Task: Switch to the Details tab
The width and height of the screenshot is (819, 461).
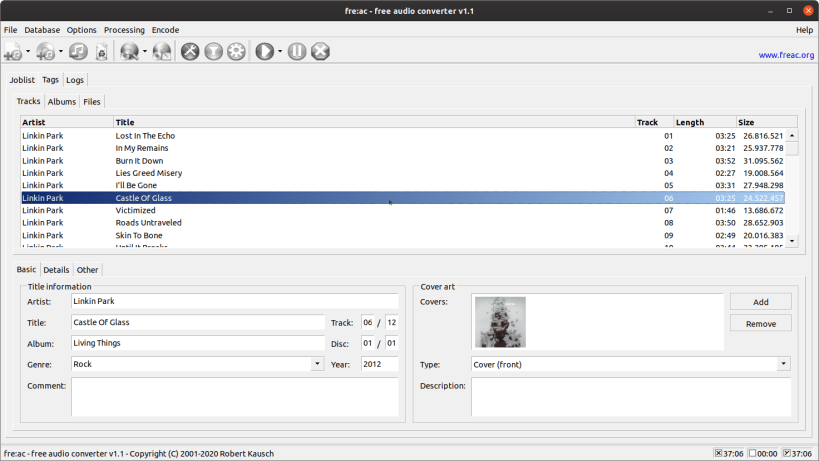Action: coord(56,270)
